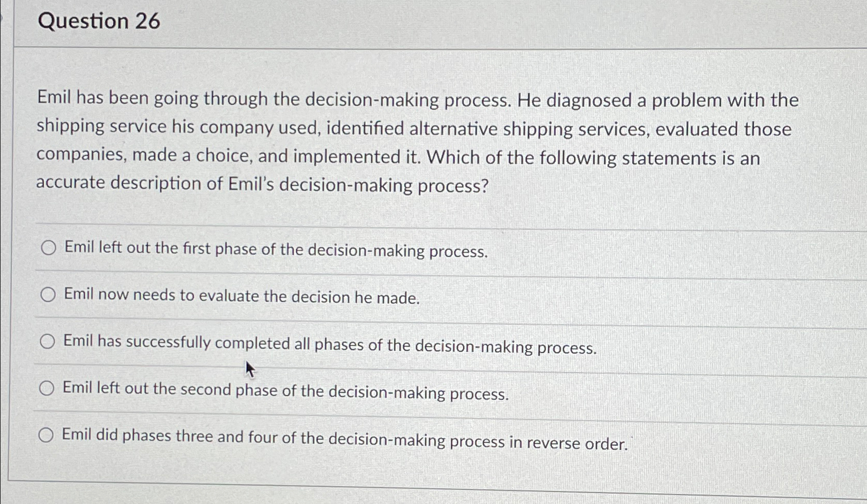
Task: Select the radio button for first answer option
Action: pyautogui.click(x=48, y=248)
